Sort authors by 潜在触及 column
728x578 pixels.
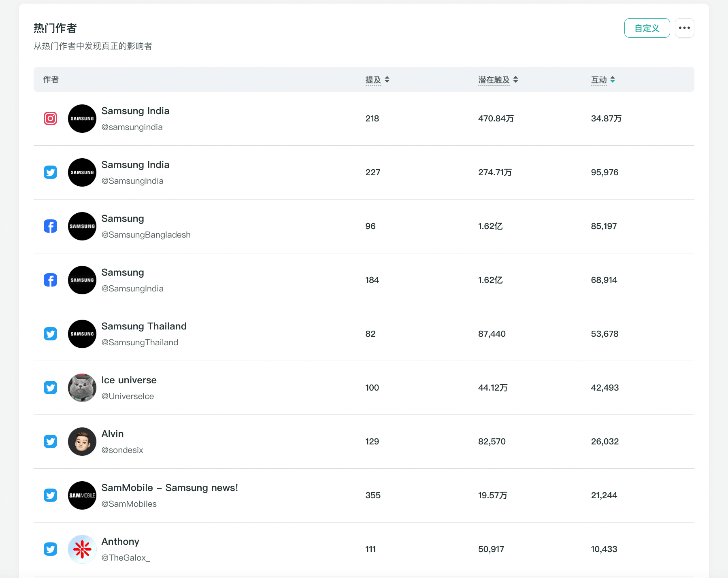click(515, 80)
